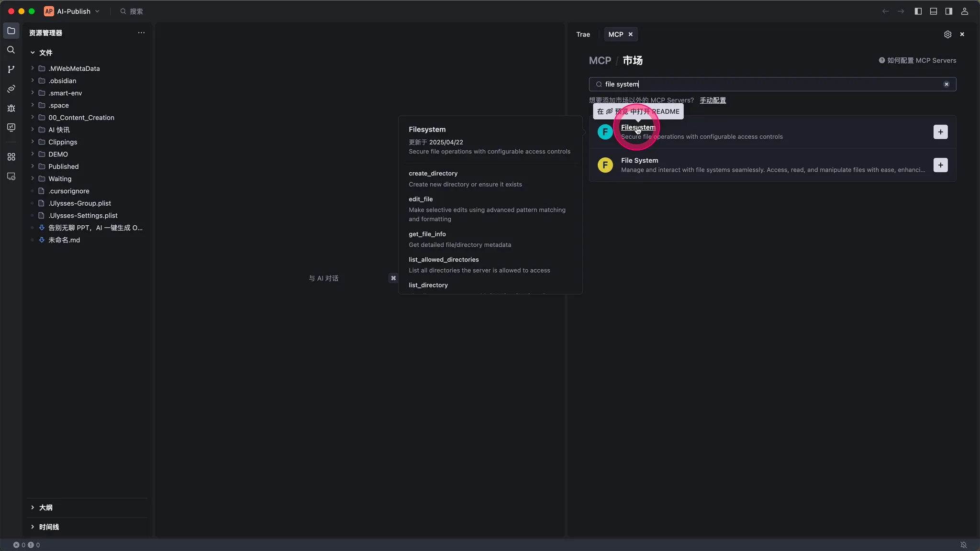Open the AI-Publish project dropdown
980x551 pixels.
pos(73,11)
